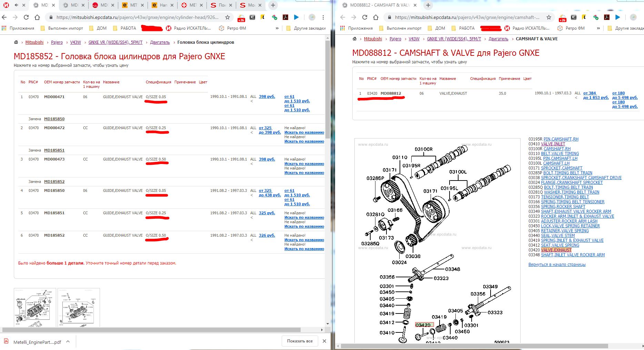644x350 pixels.
Task: Open the three-dot Chrome menu in the left window
Action: point(323,17)
